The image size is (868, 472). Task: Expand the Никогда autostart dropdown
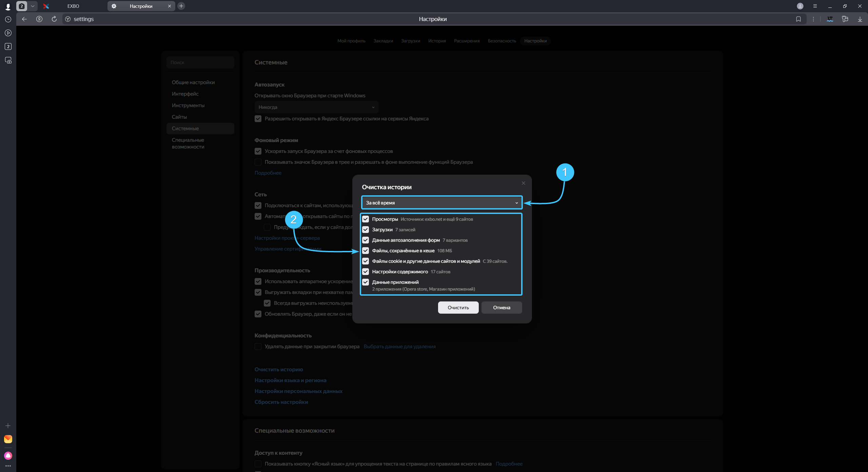(316, 107)
